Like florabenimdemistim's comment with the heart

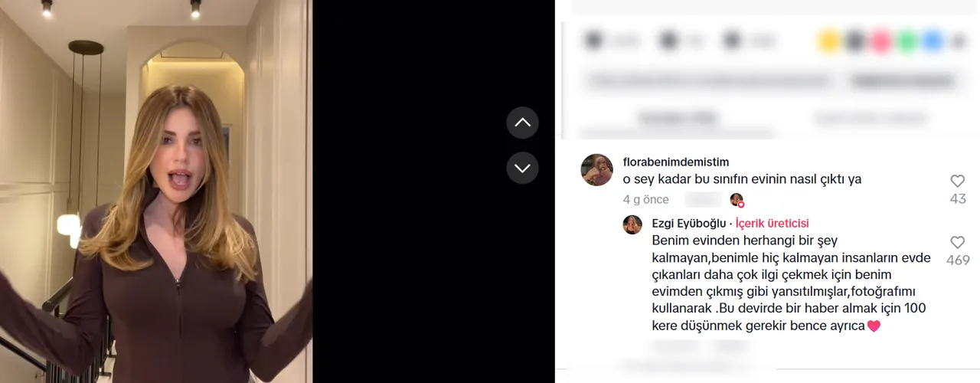(x=957, y=182)
